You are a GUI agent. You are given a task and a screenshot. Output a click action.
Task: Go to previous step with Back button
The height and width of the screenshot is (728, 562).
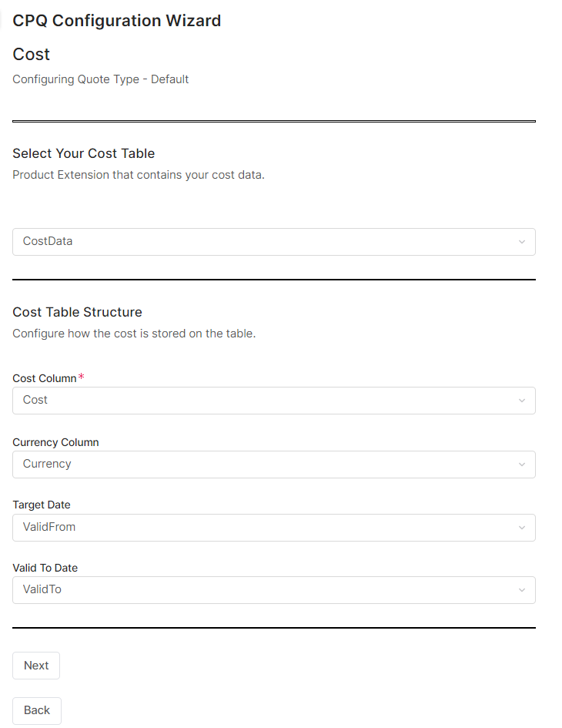[36, 710]
